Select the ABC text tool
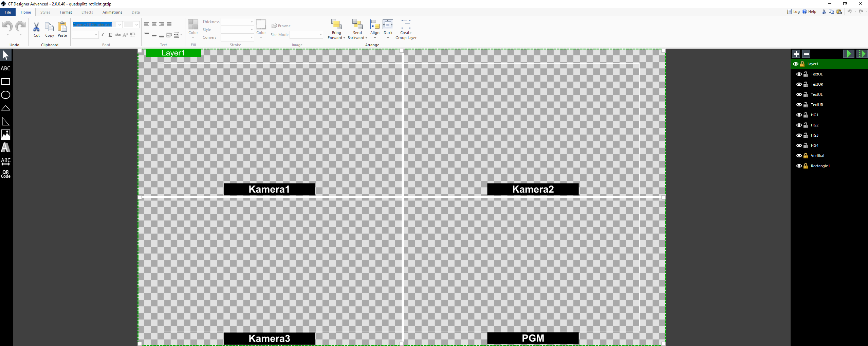The image size is (868, 346). [6, 68]
